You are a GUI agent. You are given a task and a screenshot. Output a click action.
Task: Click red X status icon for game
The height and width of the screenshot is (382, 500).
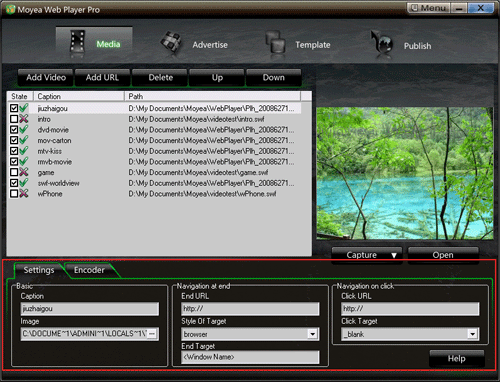pyautogui.click(x=24, y=172)
